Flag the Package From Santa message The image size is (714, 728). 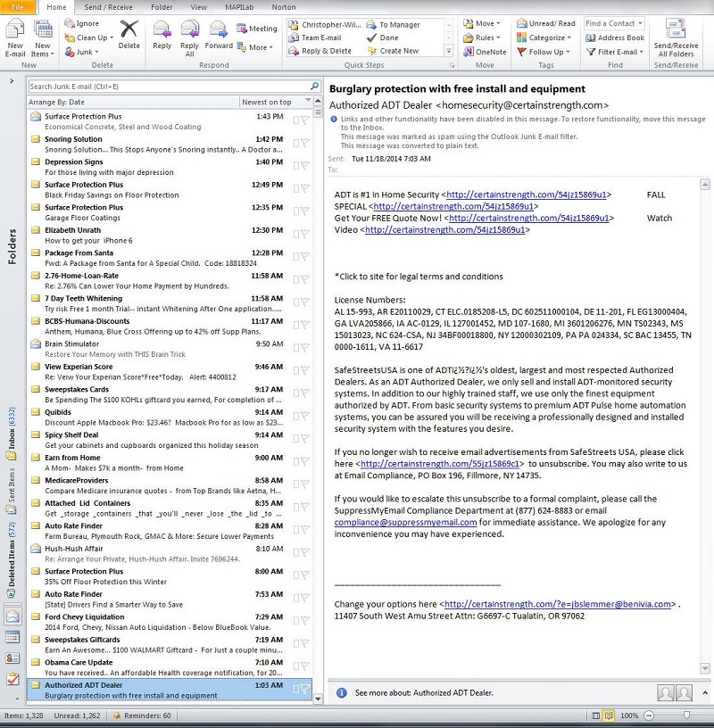point(304,257)
